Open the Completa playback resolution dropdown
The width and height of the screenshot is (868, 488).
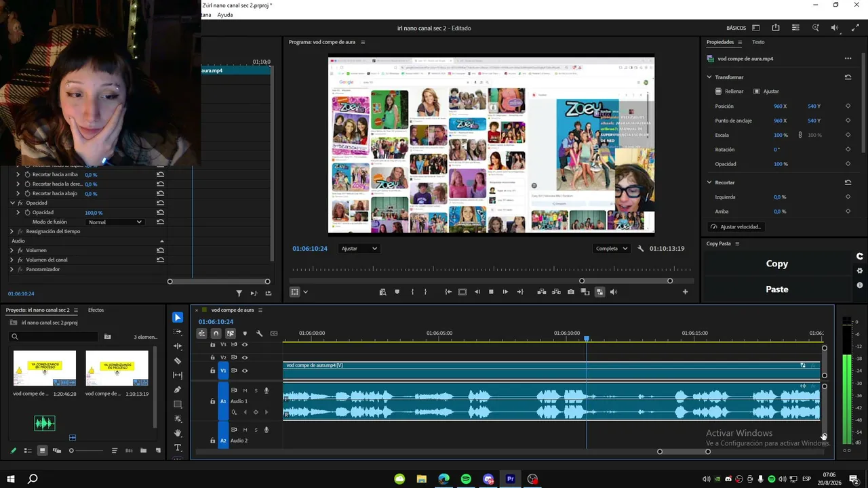click(x=612, y=249)
